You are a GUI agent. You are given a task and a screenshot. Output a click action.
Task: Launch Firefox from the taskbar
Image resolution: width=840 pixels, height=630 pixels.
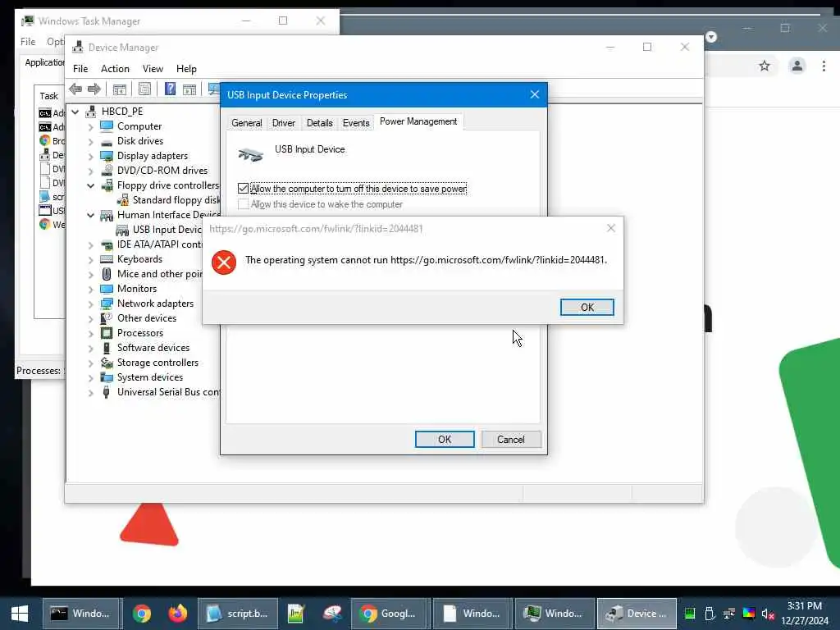pyautogui.click(x=178, y=614)
